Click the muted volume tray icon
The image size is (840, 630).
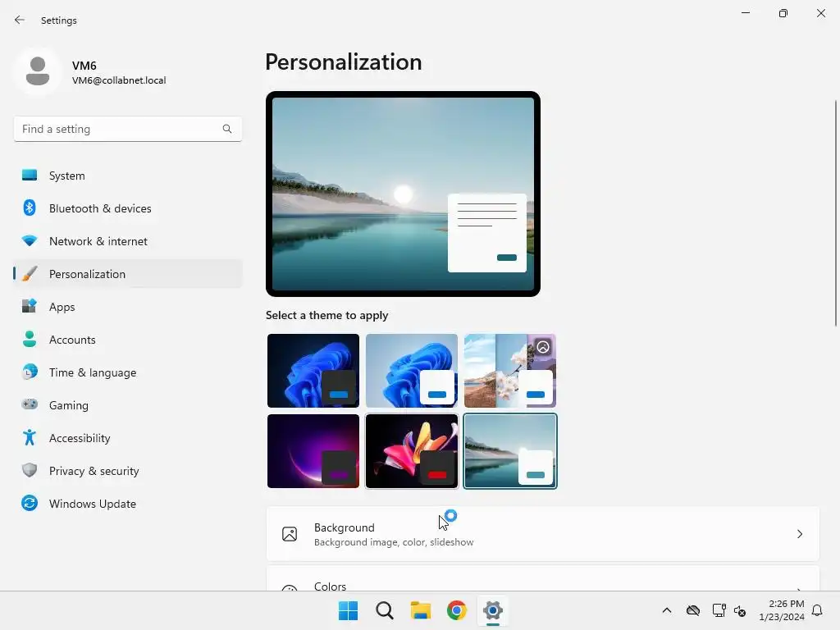click(740, 610)
